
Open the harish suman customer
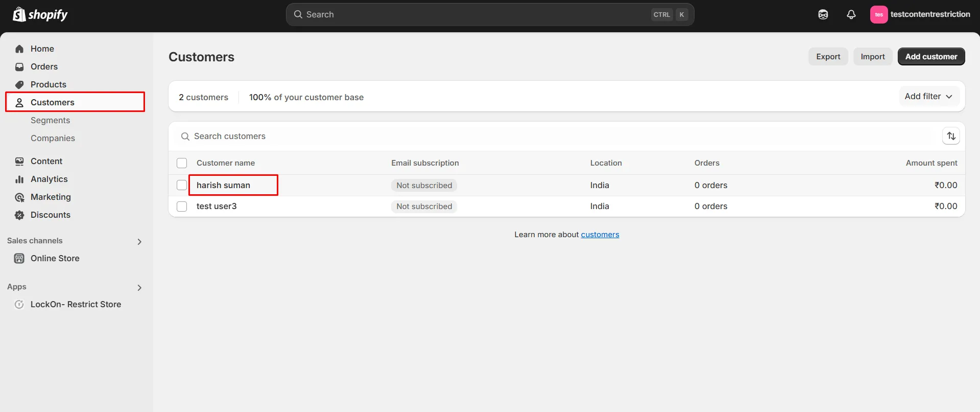[223, 185]
